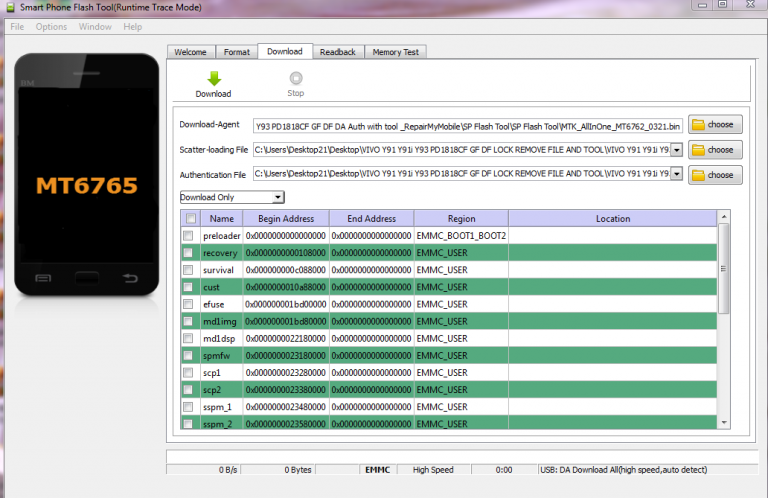Enable the recovery partition checkbox
768x498 pixels.
point(188,253)
